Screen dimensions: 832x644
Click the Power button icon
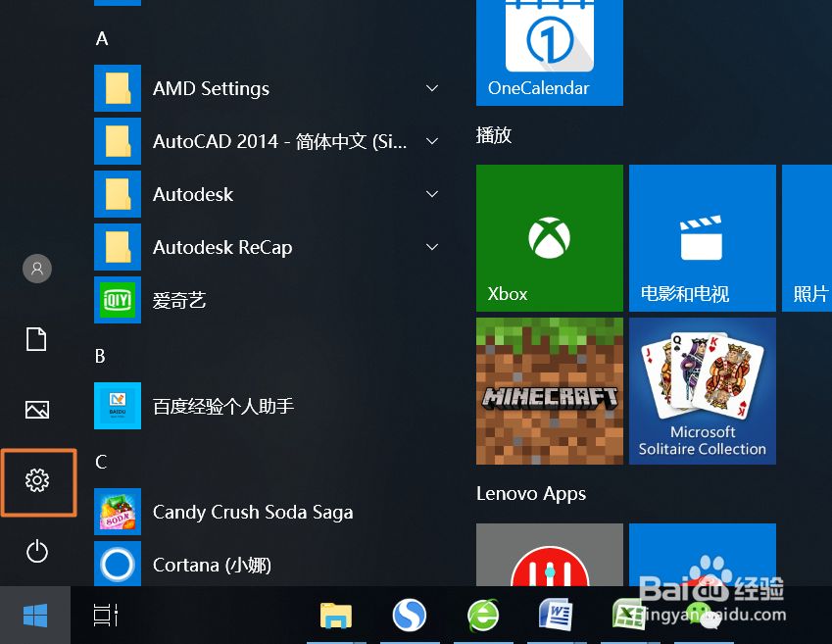[x=37, y=551]
